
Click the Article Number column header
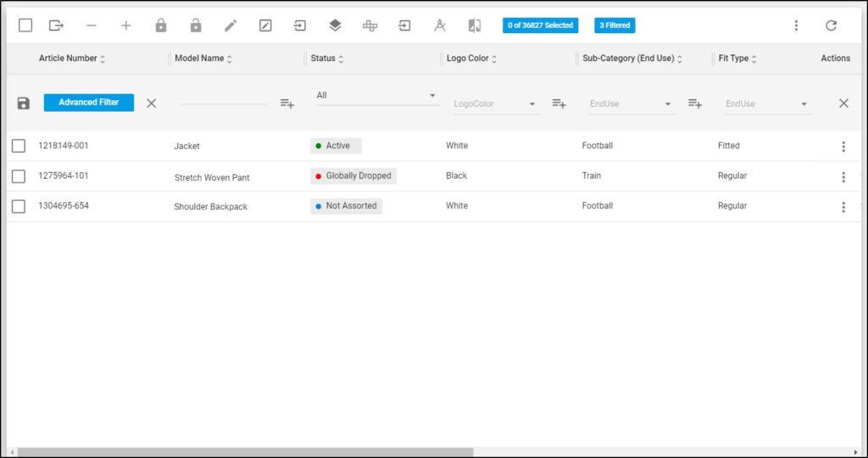68,59
